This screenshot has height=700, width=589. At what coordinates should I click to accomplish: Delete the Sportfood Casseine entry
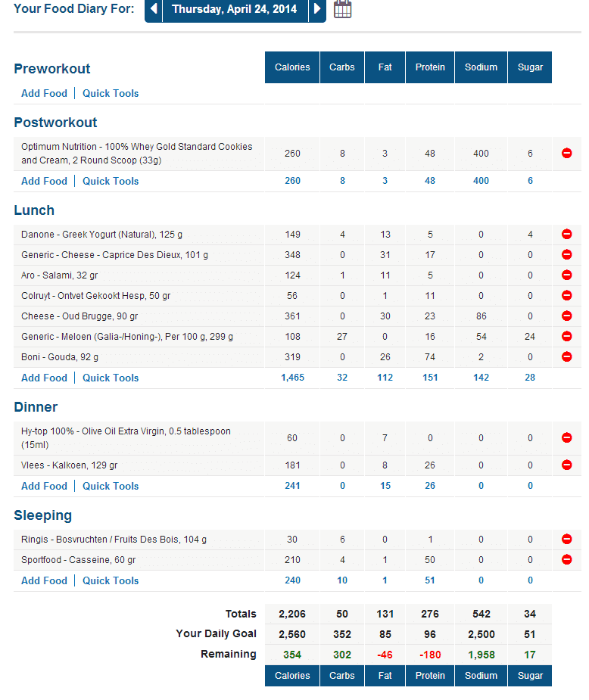[x=566, y=560]
